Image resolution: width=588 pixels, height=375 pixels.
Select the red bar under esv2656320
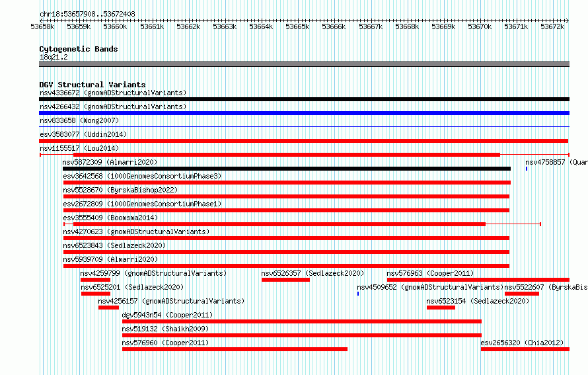click(525, 349)
